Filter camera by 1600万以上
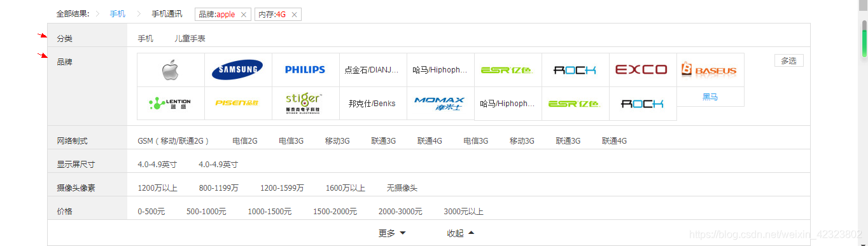The width and height of the screenshot is (868, 246). (x=346, y=188)
